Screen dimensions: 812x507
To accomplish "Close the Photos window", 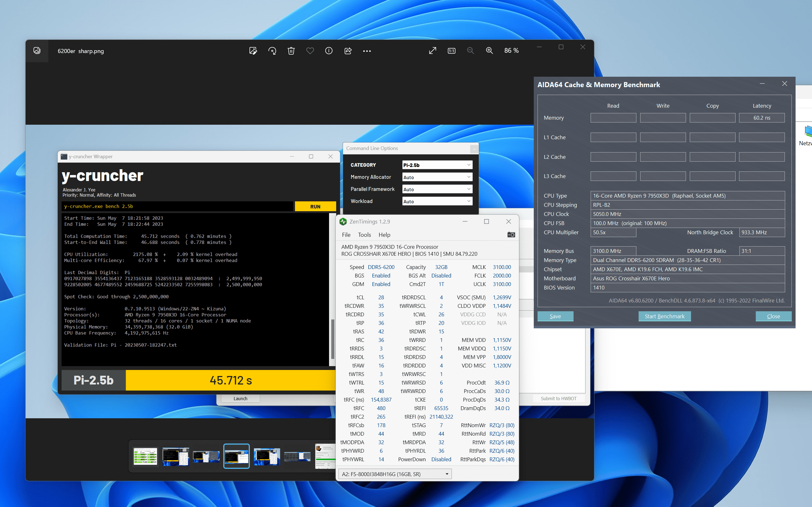I will (583, 47).
